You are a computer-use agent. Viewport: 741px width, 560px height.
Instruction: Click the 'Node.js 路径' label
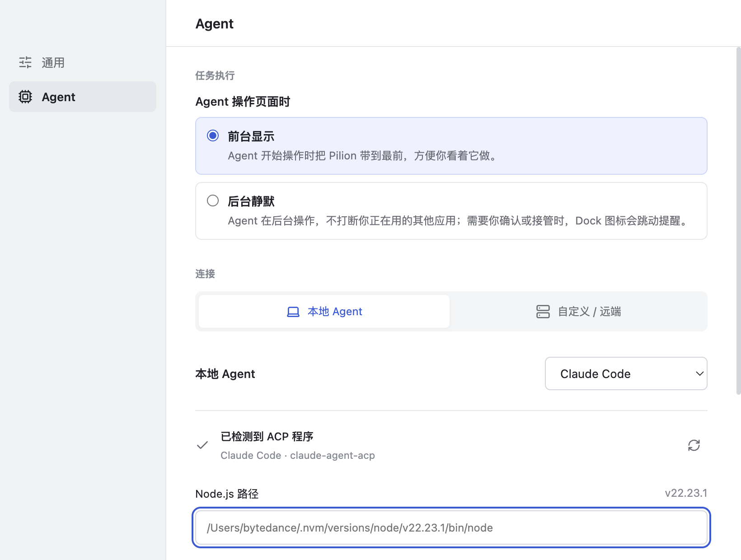[x=227, y=494]
